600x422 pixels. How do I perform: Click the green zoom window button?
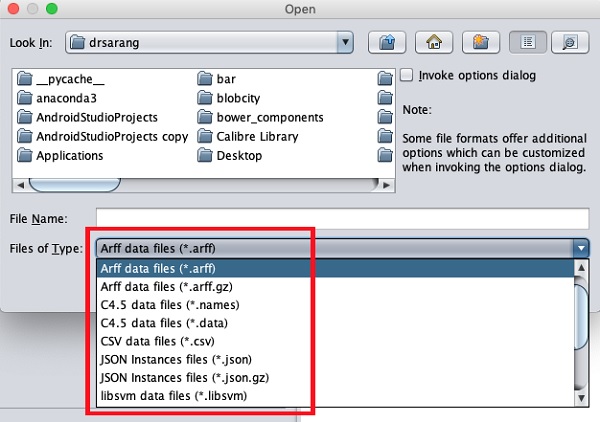coord(52,8)
